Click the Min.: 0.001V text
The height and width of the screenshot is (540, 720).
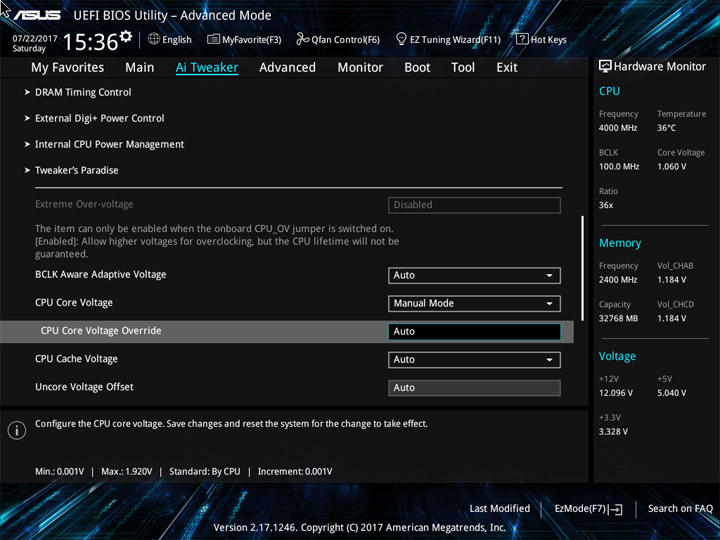60,472
